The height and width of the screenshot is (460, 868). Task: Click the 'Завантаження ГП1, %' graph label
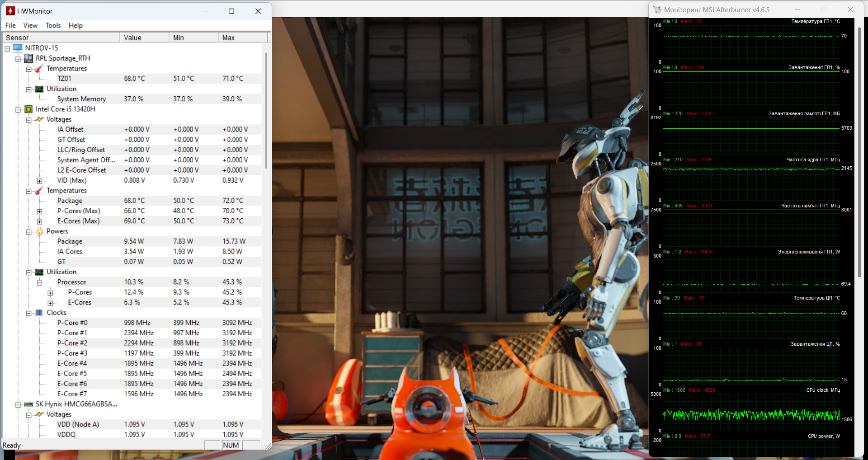814,67
